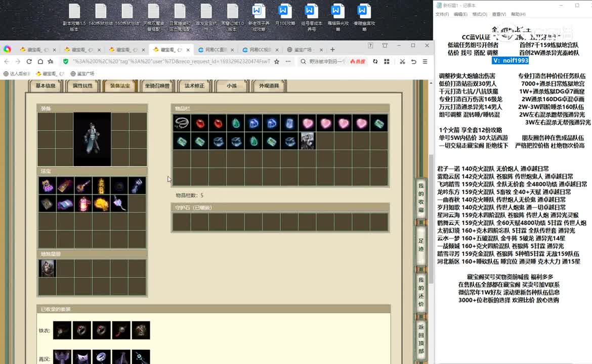Screen dimensions: 592x364
Task: Select the purple scroll artifact in 法宝
Action: (x=65, y=204)
